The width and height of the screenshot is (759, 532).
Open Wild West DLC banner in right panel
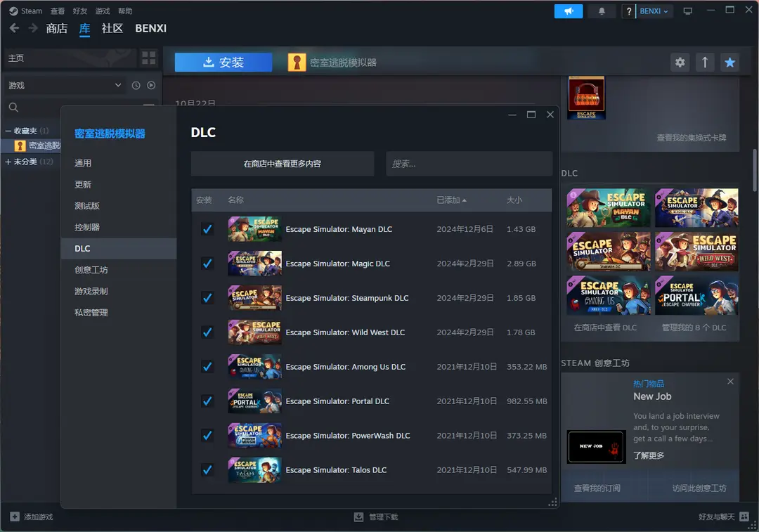coord(696,251)
